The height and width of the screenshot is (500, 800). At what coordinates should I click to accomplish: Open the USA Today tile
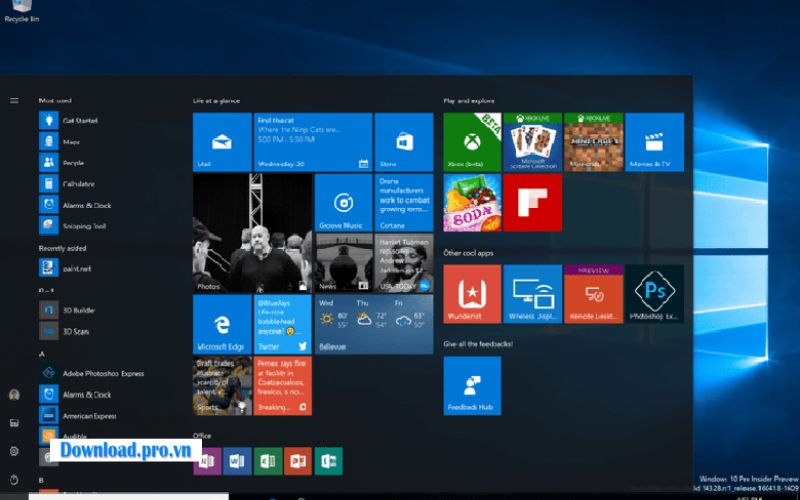[x=404, y=263]
